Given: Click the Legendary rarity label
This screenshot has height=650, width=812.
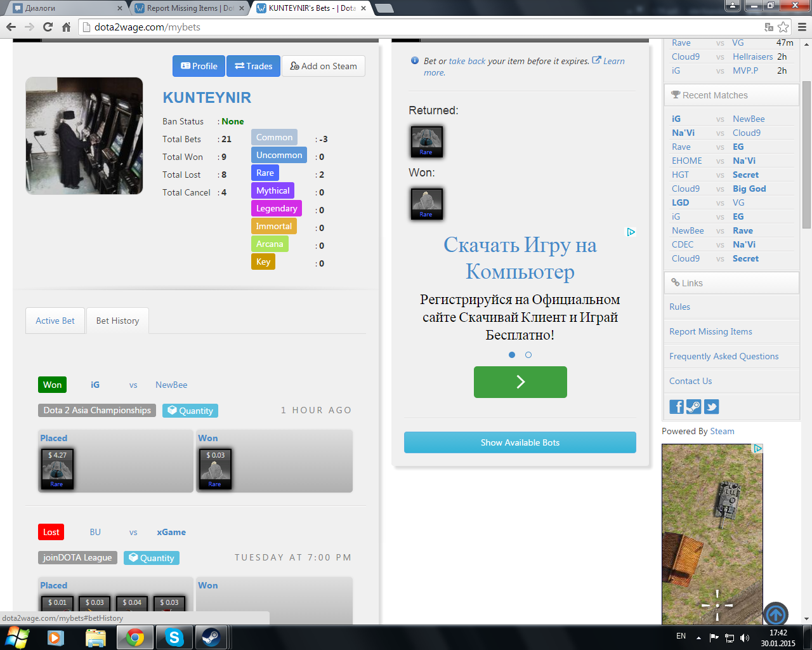Looking at the screenshot, I should pyautogui.click(x=277, y=208).
